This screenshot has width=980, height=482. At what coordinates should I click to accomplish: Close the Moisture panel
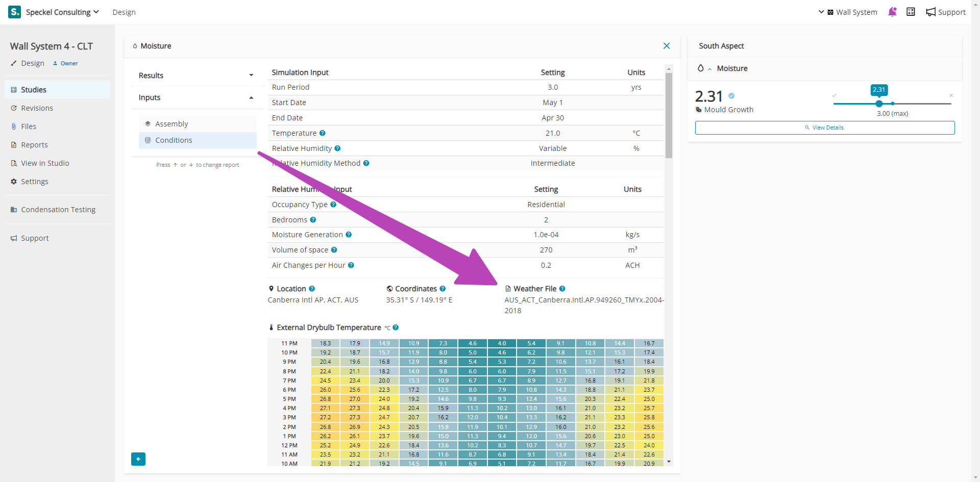pos(667,46)
